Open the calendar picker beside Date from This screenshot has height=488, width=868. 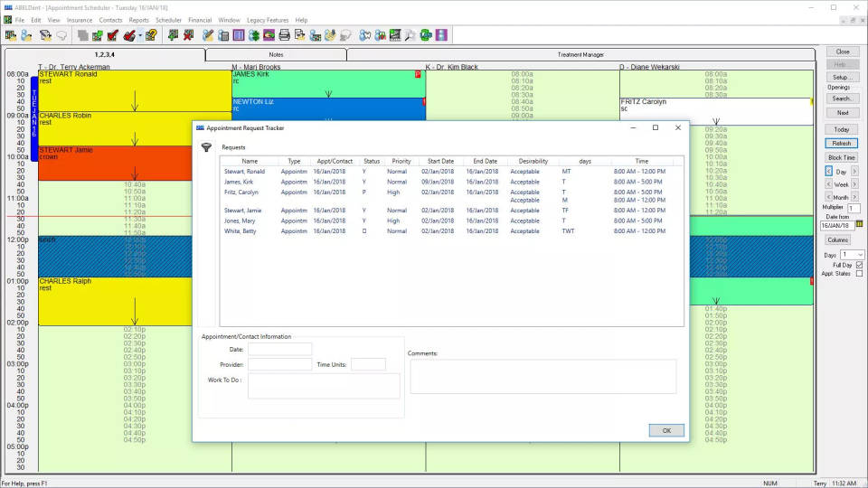[x=859, y=223]
